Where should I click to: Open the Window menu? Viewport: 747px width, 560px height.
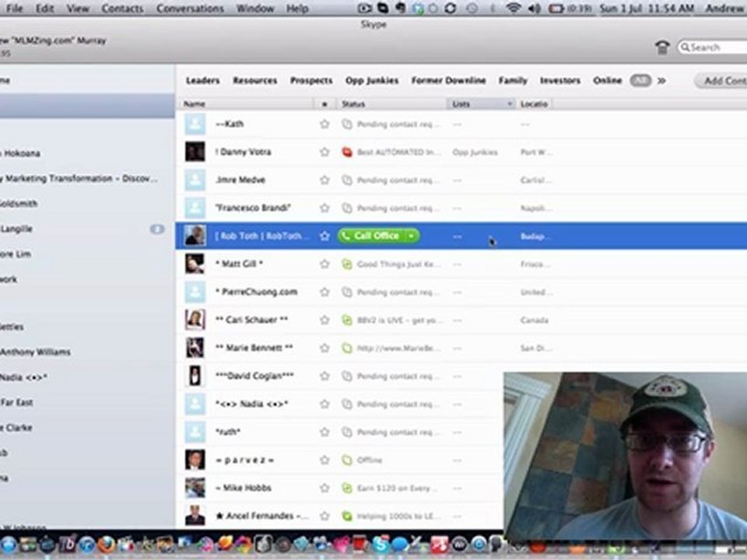[255, 8]
